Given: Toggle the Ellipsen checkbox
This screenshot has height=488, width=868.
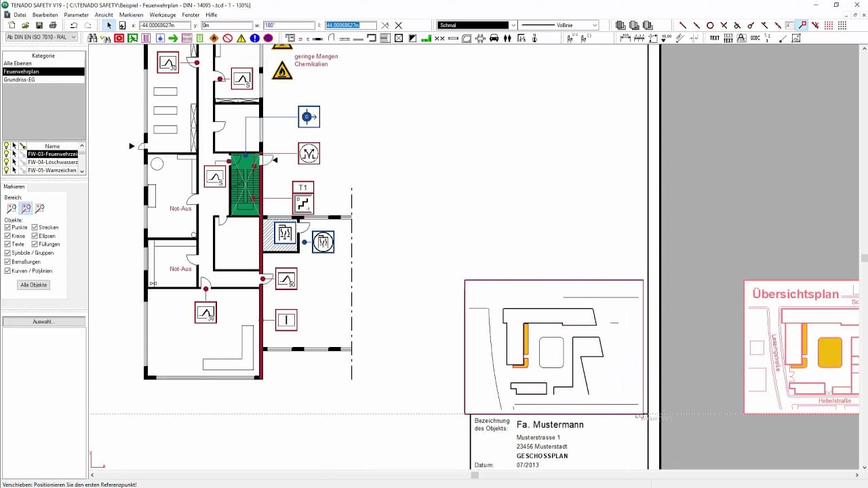Looking at the screenshot, I should (35, 236).
